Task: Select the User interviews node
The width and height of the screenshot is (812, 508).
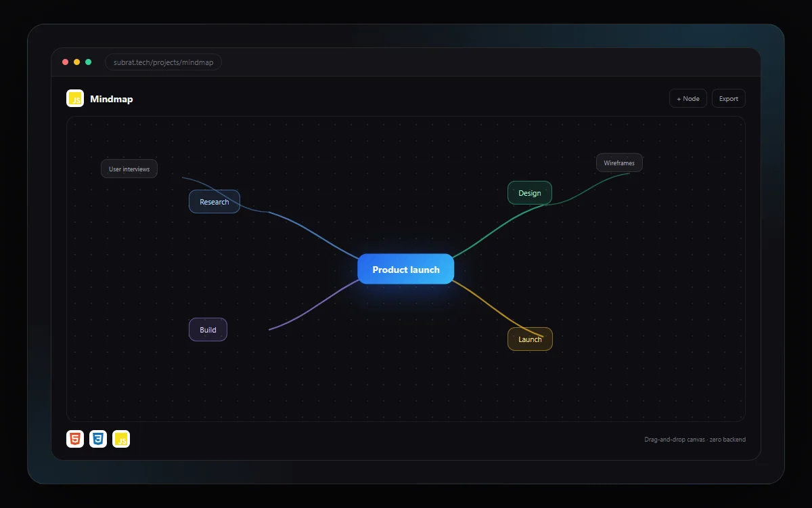Action: [129, 169]
